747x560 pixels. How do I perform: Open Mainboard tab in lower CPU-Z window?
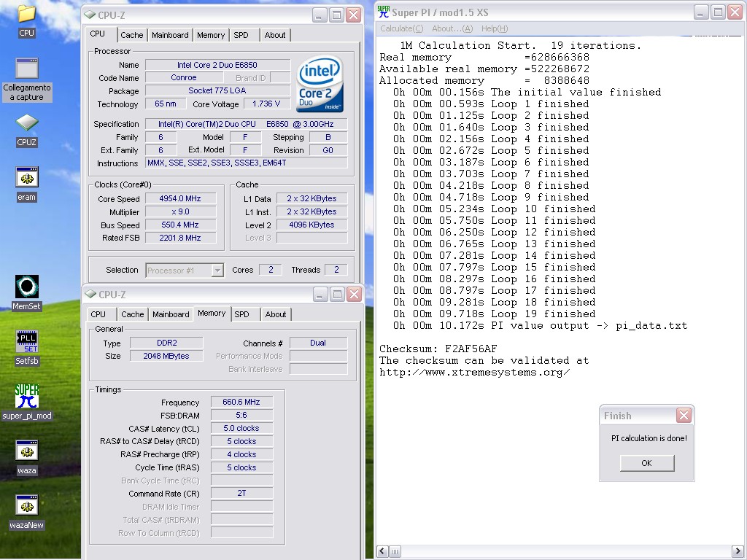click(171, 314)
